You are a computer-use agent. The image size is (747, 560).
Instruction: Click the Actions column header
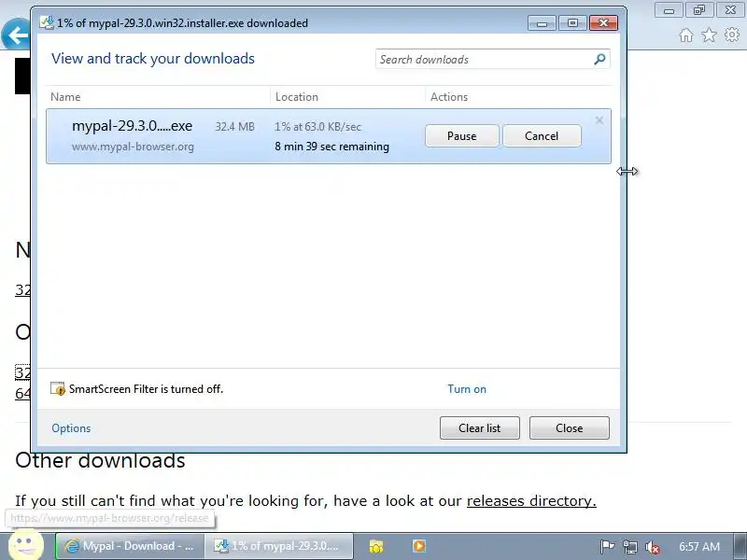[449, 97]
